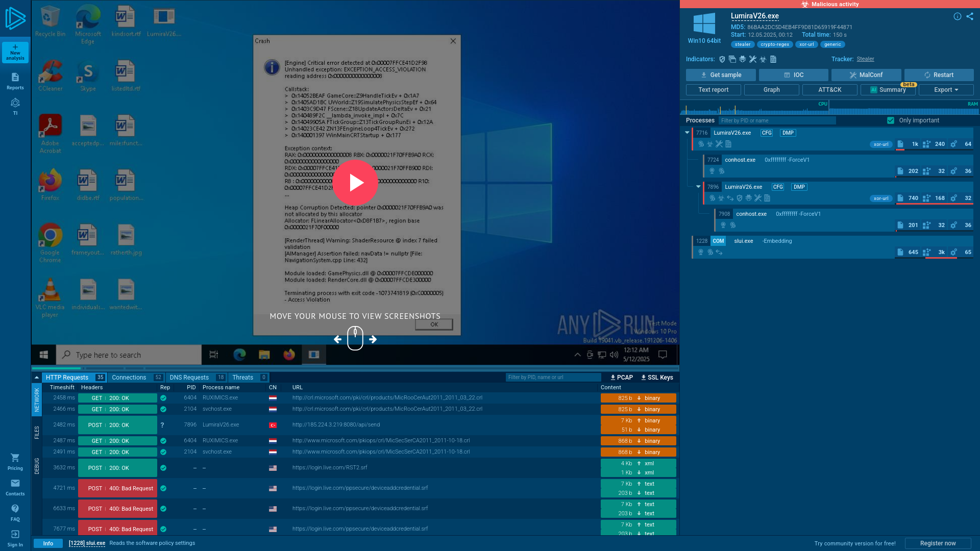Click the CPU and RAM usage timeline graph
Screen dimensions: 980x551
tap(830, 108)
